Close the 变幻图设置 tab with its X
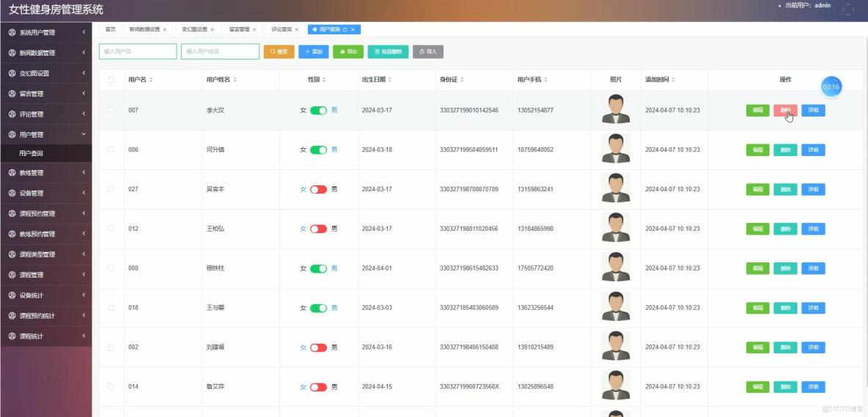The width and height of the screenshot is (868, 417). click(212, 30)
